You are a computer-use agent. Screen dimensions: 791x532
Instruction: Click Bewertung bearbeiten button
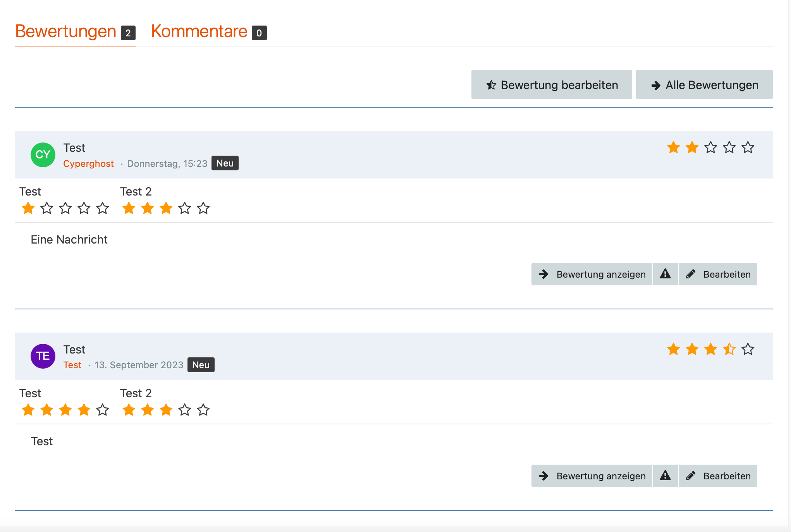coord(552,85)
